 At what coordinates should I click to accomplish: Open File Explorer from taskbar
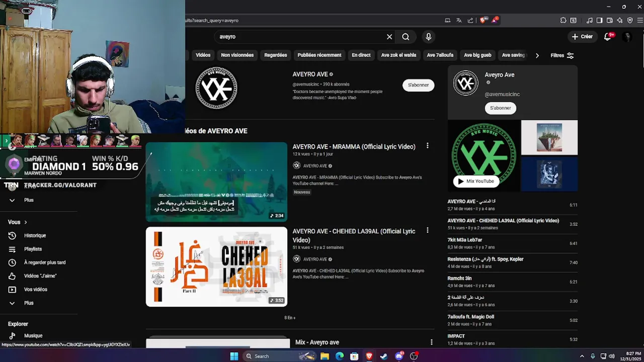pyautogui.click(x=325, y=356)
